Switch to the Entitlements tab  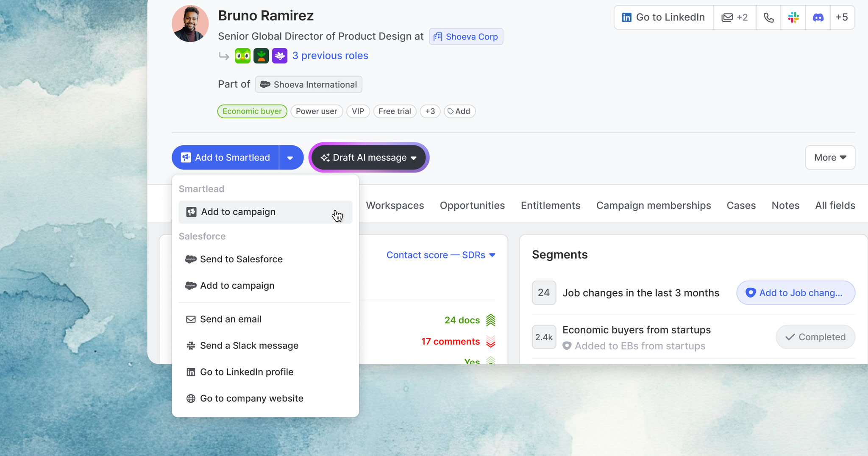[551, 206]
